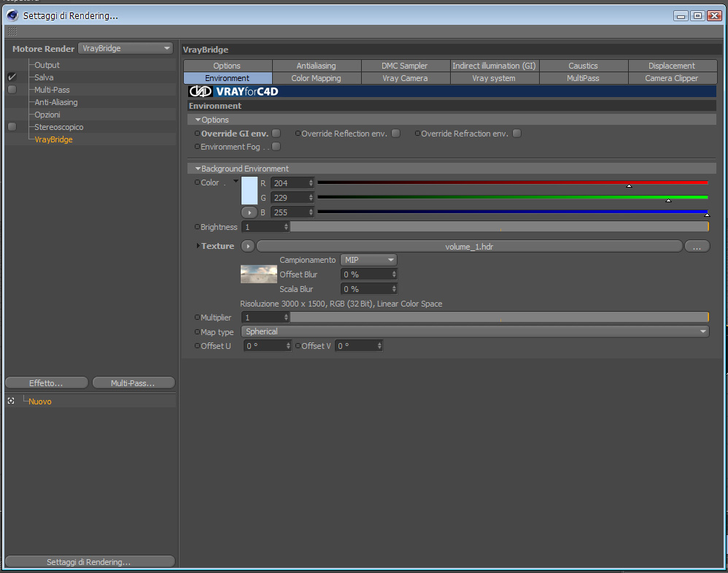Image resolution: width=728 pixels, height=573 pixels.
Task: Select Output in the settings tree
Action: coord(47,65)
